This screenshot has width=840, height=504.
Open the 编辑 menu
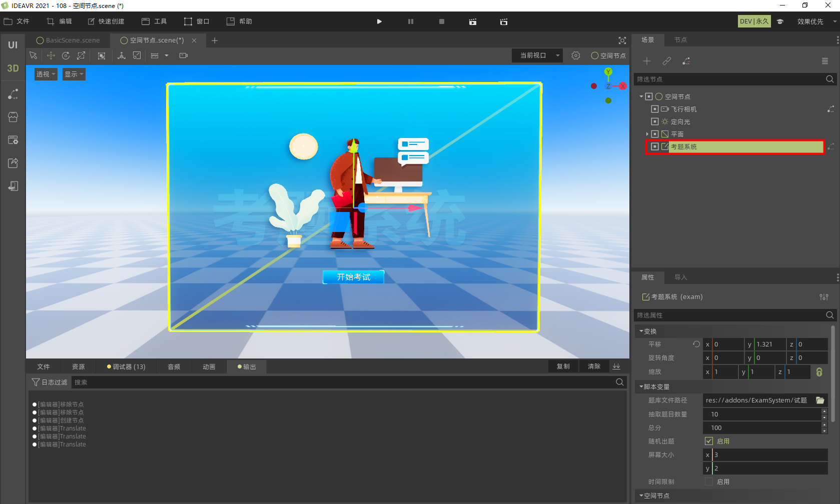coord(59,21)
